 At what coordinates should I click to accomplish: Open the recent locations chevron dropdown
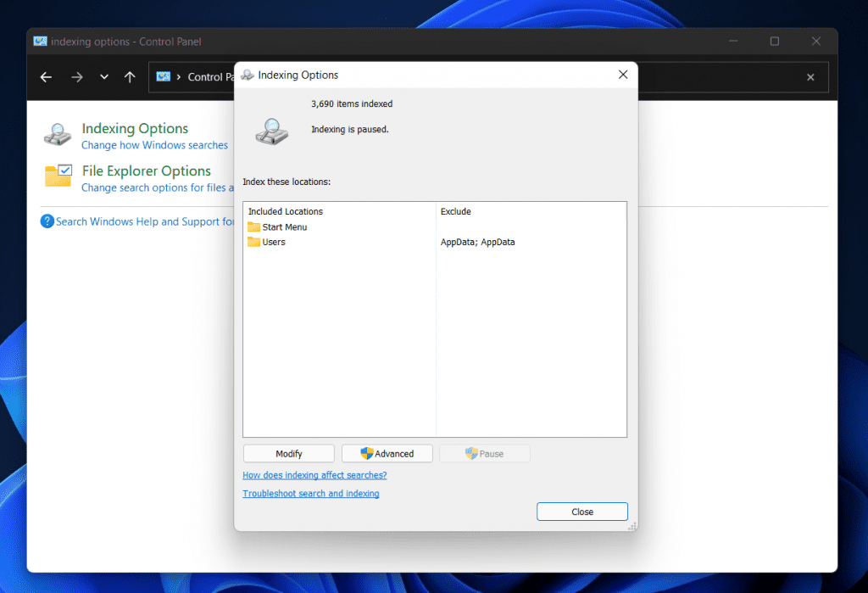click(x=103, y=77)
